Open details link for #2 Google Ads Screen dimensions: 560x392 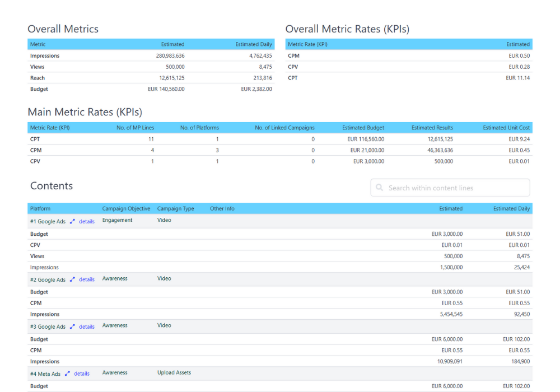[87, 279]
